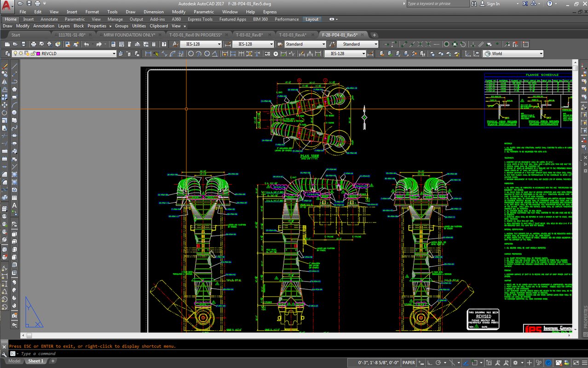Click the Annotation Monitor plus icon
The image size is (588, 368).
(x=529, y=362)
